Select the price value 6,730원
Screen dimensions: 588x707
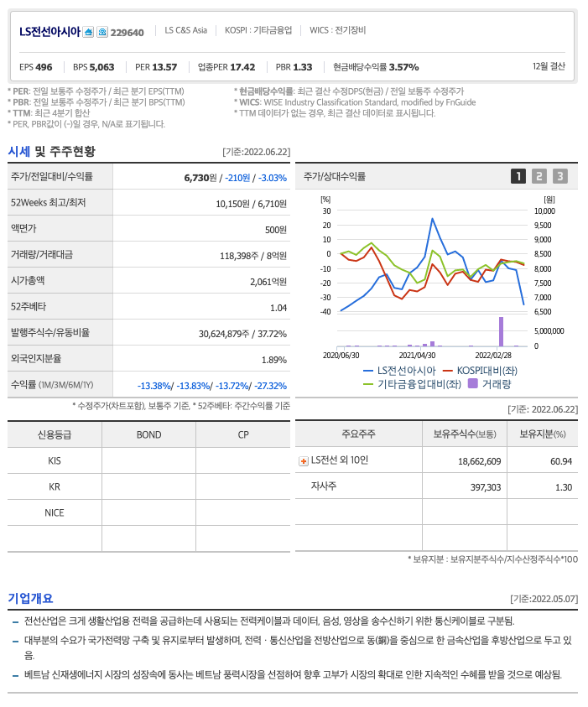pyautogui.click(x=200, y=178)
